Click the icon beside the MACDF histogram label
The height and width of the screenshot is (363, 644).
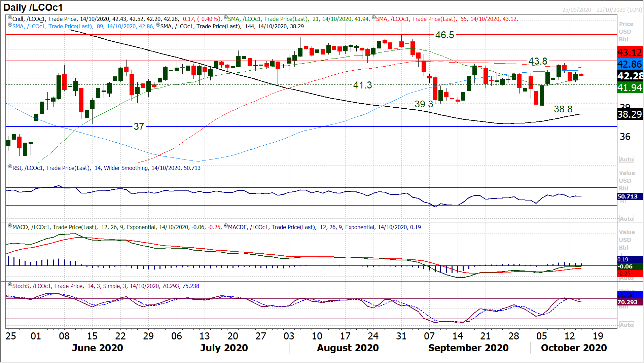(x=226, y=226)
